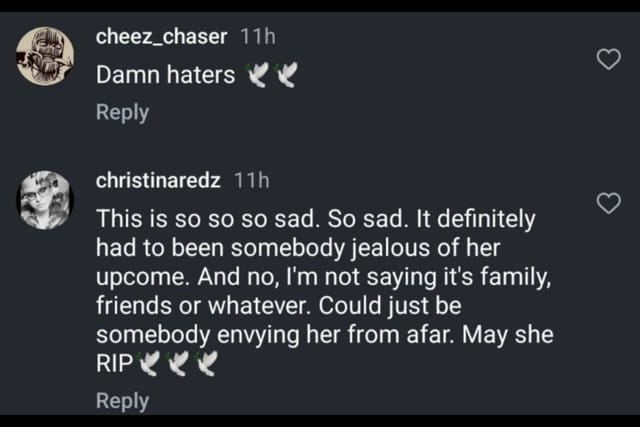Like the cheez_chaser comment with heart icon
640x427 pixels.
point(607,61)
